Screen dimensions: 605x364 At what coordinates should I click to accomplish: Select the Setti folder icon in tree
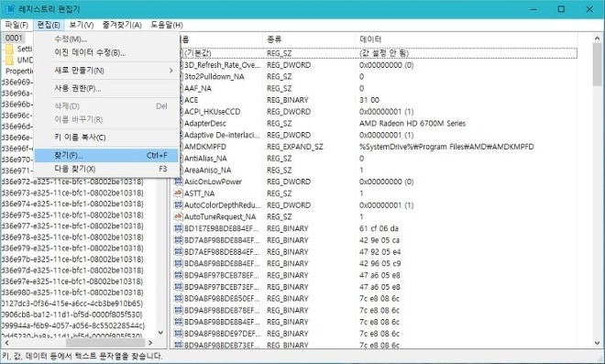[10, 49]
